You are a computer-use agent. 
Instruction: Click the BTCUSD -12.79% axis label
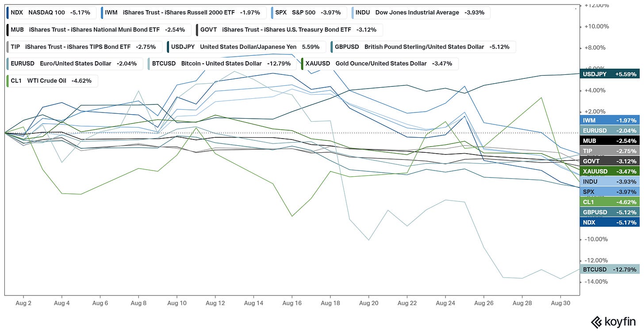pos(609,269)
